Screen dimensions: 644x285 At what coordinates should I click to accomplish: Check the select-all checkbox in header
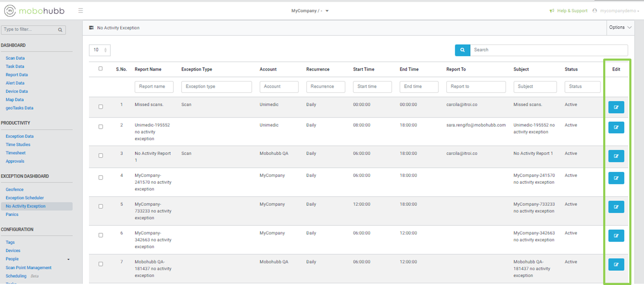tap(101, 69)
